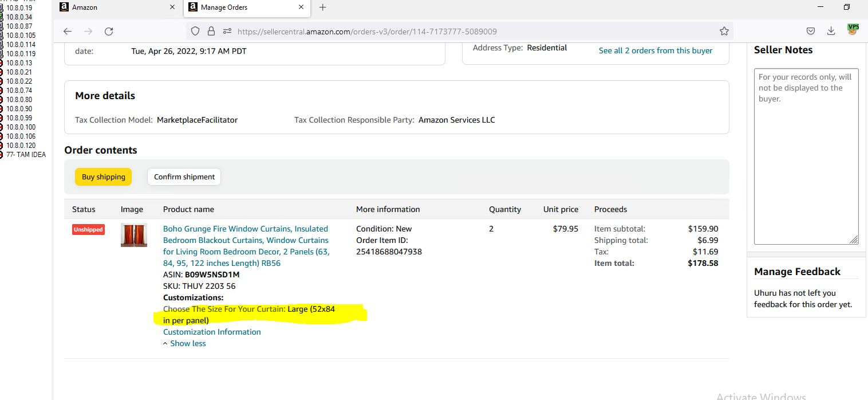Select host 10.8.0.99 in the sidebar list

tap(19, 118)
